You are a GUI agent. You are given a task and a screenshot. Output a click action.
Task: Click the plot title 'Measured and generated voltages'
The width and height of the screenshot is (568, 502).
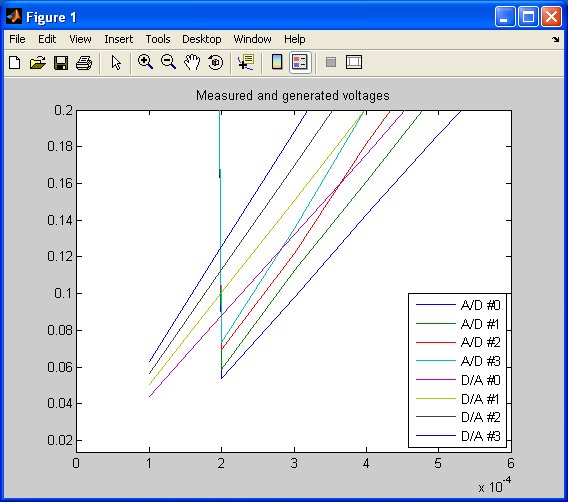293,96
